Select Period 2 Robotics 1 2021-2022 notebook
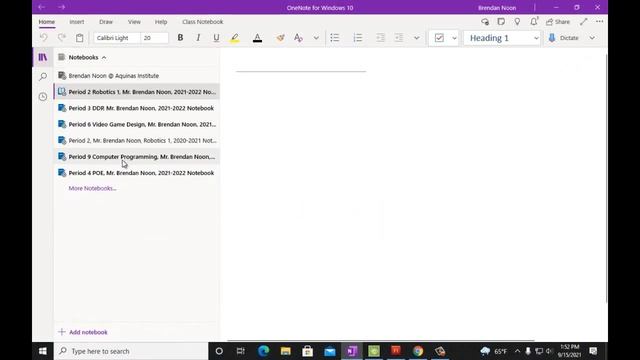The width and height of the screenshot is (640, 360). pyautogui.click(x=137, y=92)
